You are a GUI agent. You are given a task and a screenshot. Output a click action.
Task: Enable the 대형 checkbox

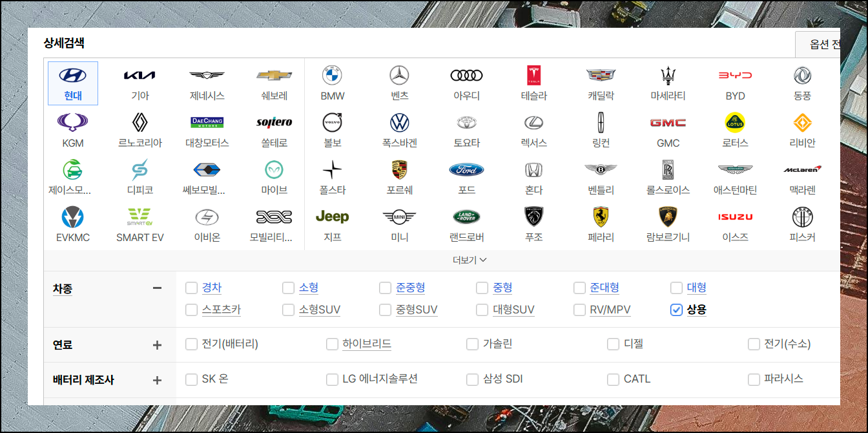(676, 288)
